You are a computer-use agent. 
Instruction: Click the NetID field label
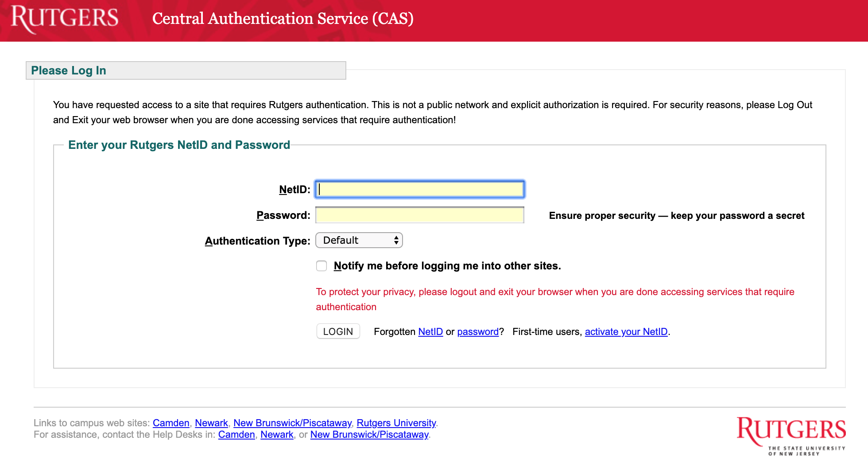click(x=294, y=190)
